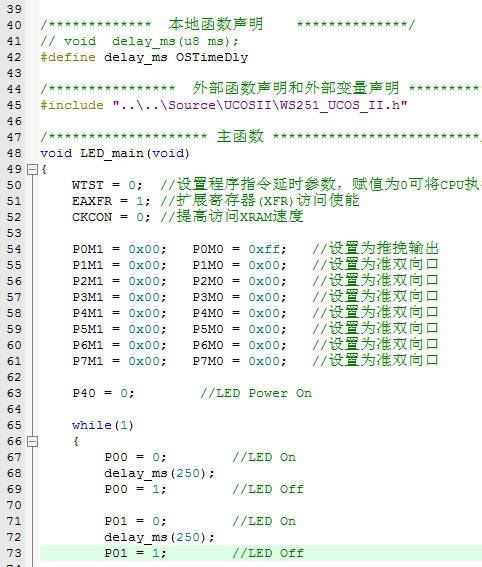Click the LED Power On comment
The width and height of the screenshot is (482, 567).
pos(256,393)
